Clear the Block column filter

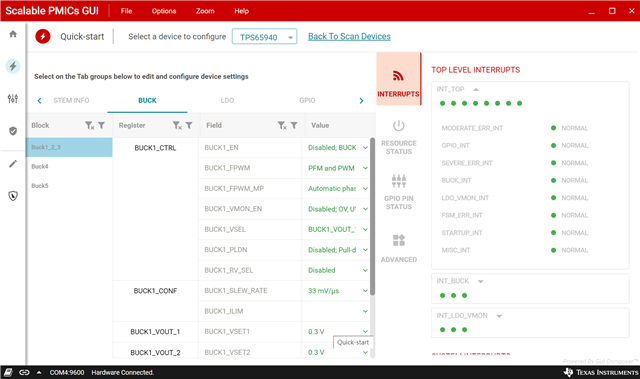(x=90, y=125)
